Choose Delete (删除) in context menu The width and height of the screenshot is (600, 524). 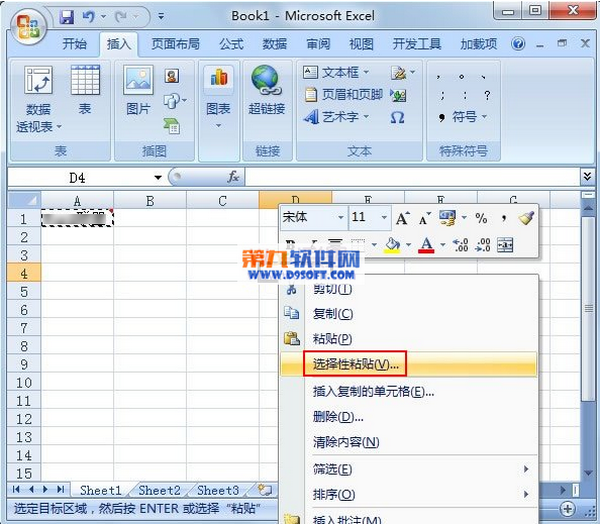[408, 416]
